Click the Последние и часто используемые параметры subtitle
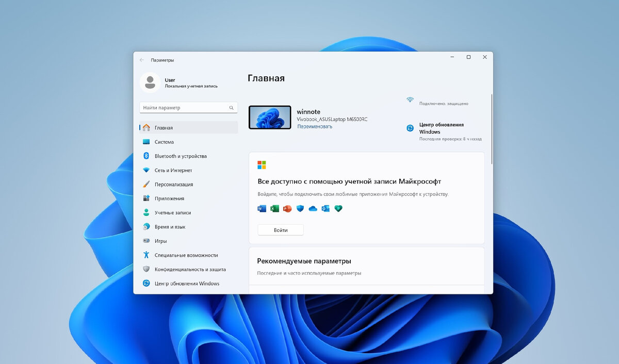 pos(309,273)
